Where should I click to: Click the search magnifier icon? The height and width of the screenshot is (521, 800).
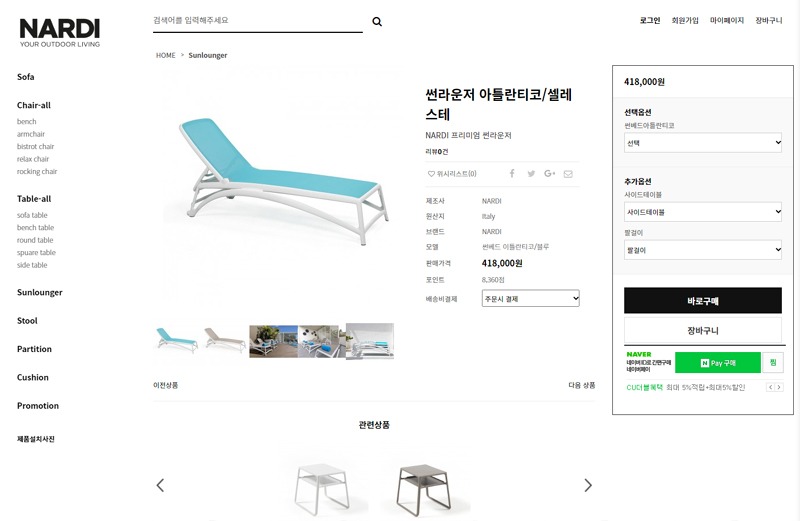(x=377, y=21)
